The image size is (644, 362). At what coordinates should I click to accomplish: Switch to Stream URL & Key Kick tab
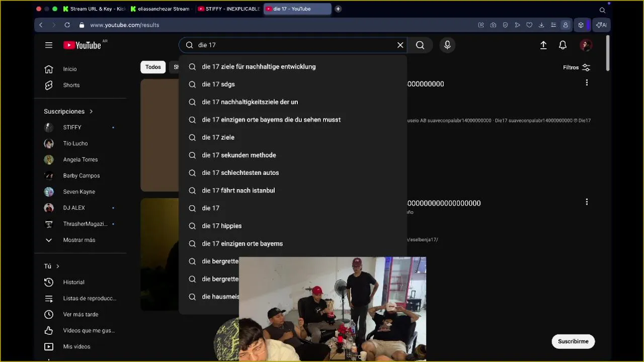pyautogui.click(x=94, y=9)
